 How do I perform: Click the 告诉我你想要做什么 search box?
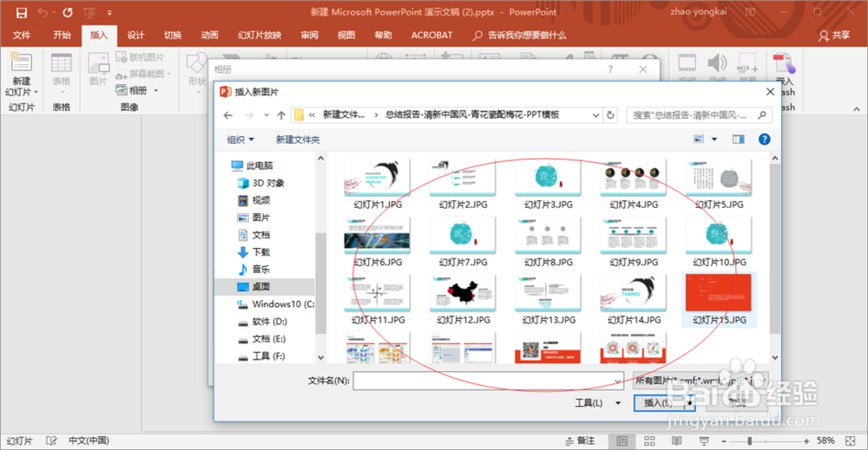(x=519, y=36)
